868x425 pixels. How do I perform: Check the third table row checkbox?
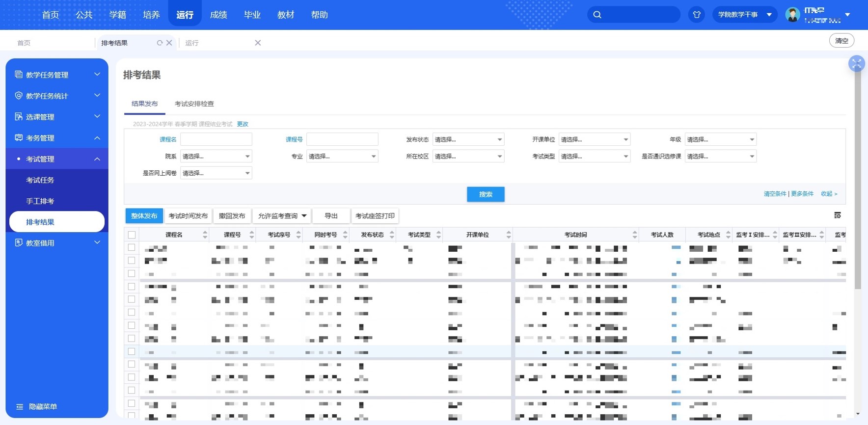point(132,273)
